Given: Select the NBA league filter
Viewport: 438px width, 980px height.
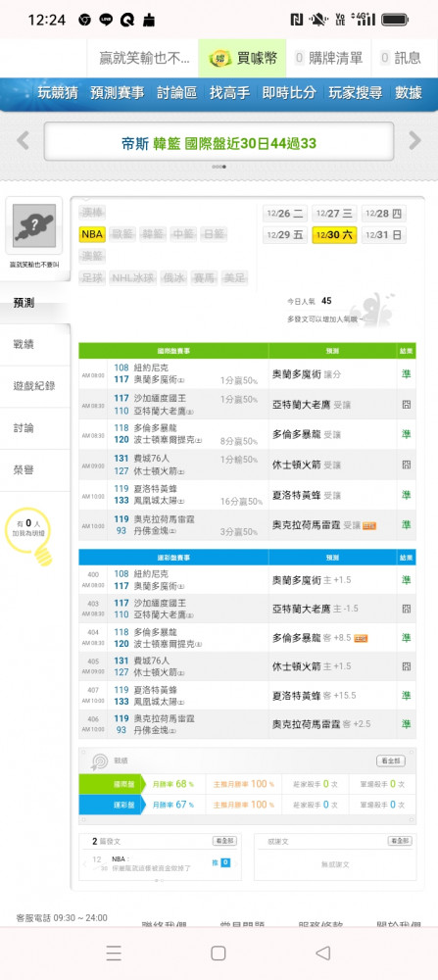Looking at the screenshot, I should (92, 234).
